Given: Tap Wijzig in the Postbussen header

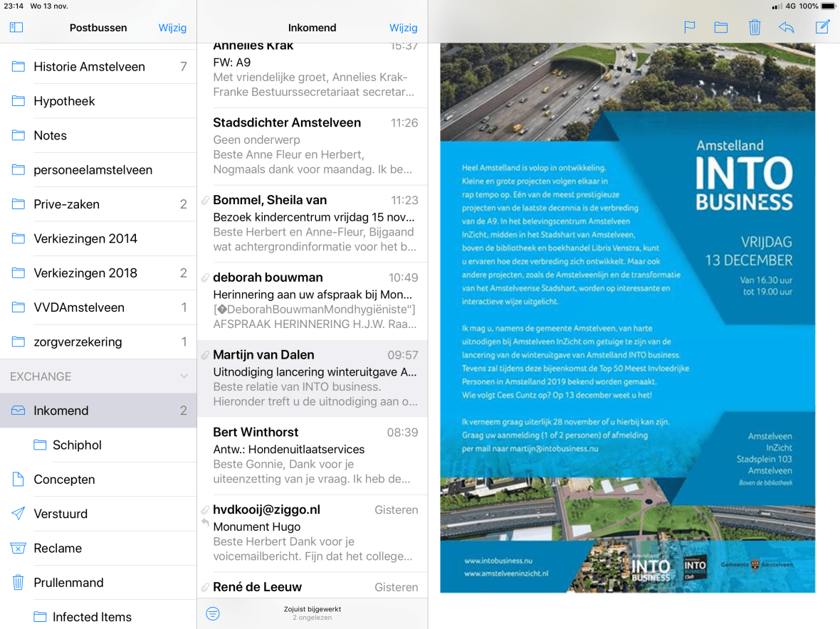Looking at the screenshot, I should [172, 28].
